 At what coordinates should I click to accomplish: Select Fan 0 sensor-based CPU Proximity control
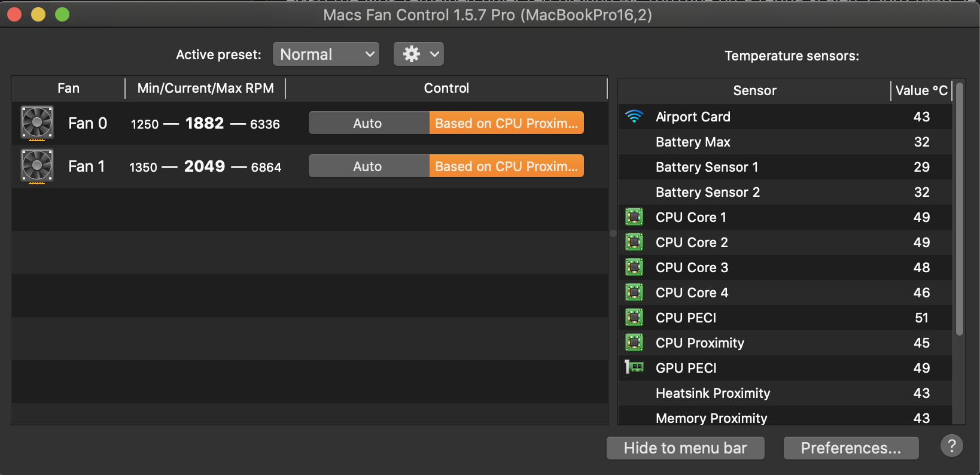(x=506, y=123)
